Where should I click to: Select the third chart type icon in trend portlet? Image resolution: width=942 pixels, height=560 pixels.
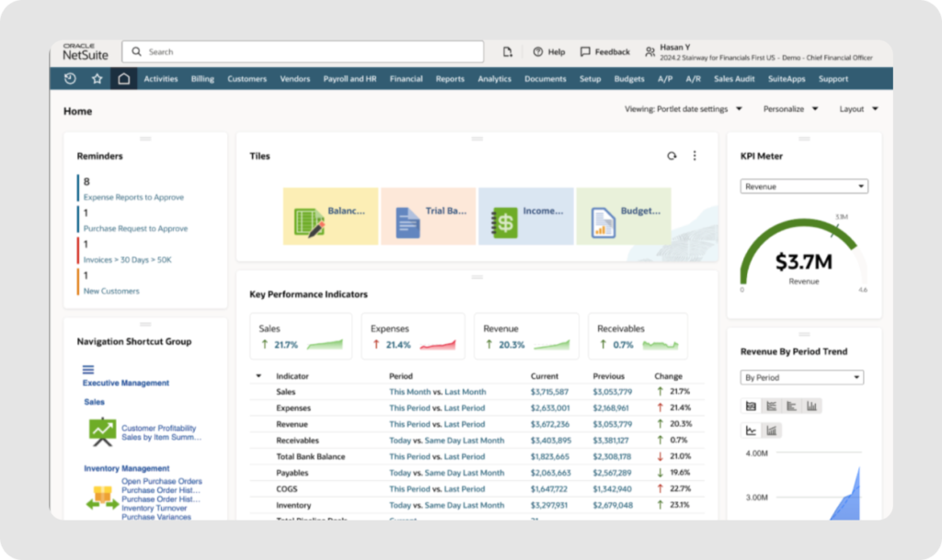(x=792, y=406)
